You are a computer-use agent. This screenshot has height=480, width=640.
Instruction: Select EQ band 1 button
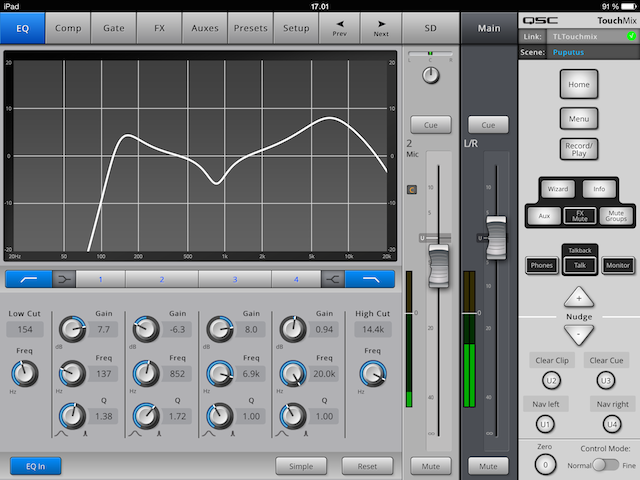click(x=100, y=279)
